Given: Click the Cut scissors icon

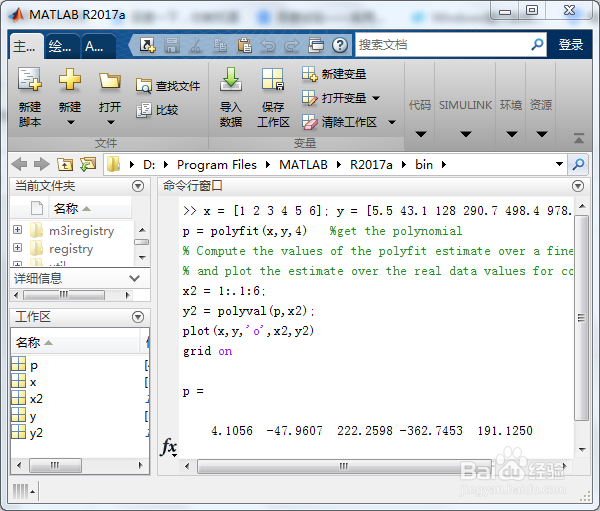Looking at the screenshot, I should pyautogui.click(x=196, y=46).
